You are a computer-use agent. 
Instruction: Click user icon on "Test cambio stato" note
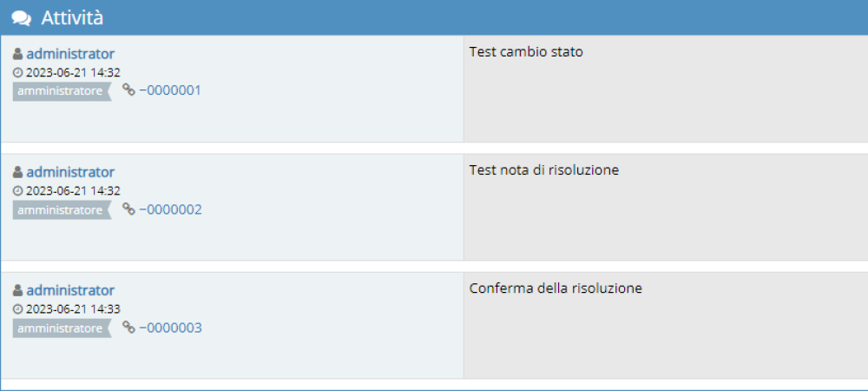click(18, 54)
